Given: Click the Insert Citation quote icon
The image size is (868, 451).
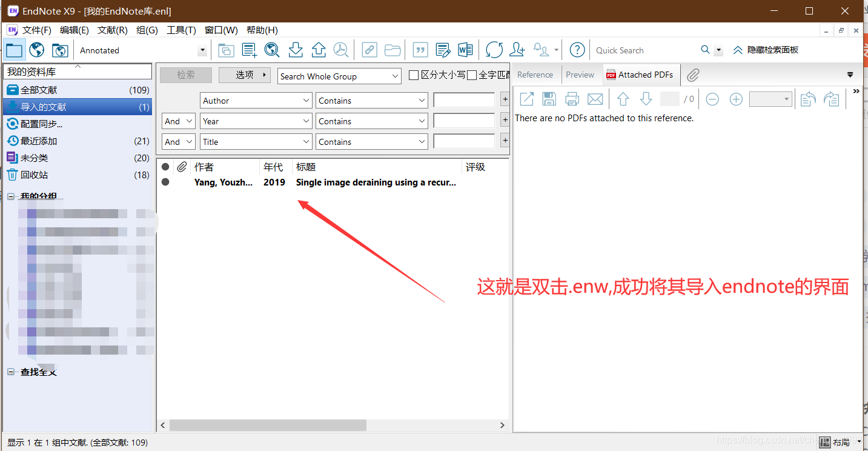Looking at the screenshot, I should 420,50.
